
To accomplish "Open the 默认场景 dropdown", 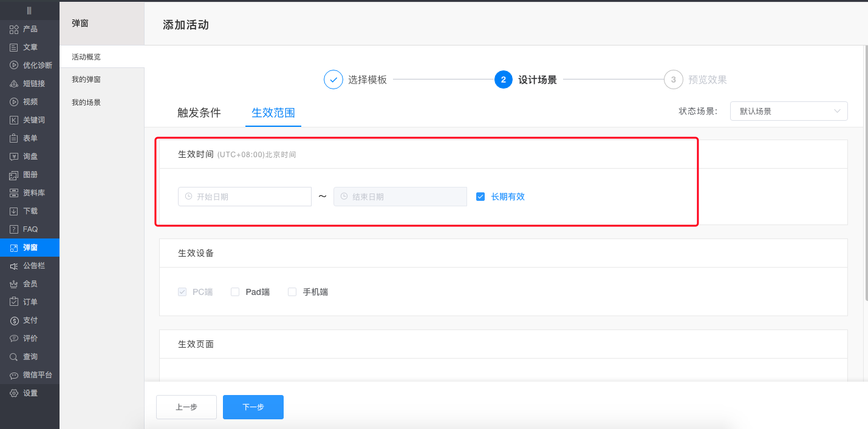I will pyautogui.click(x=788, y=111).
